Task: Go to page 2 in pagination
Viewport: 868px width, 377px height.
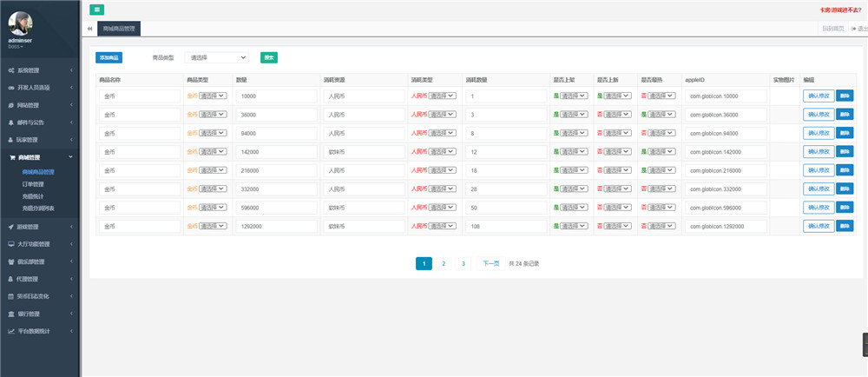Action: click(x=443, y=263)
